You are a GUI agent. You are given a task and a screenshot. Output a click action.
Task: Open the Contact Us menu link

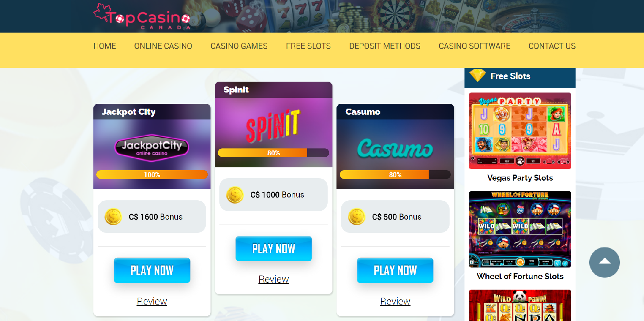point(552,46)
